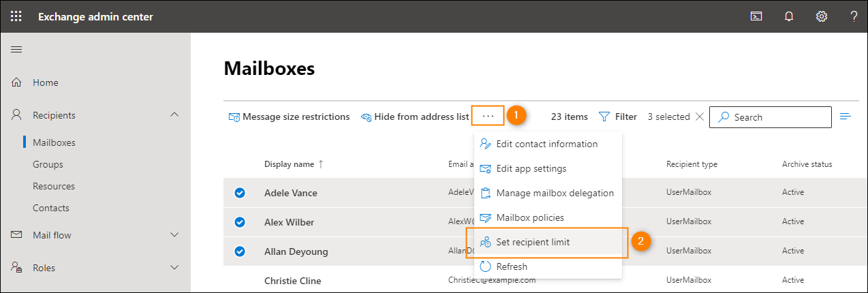Open Mailboxes in sidebar

tap(54, 142)
